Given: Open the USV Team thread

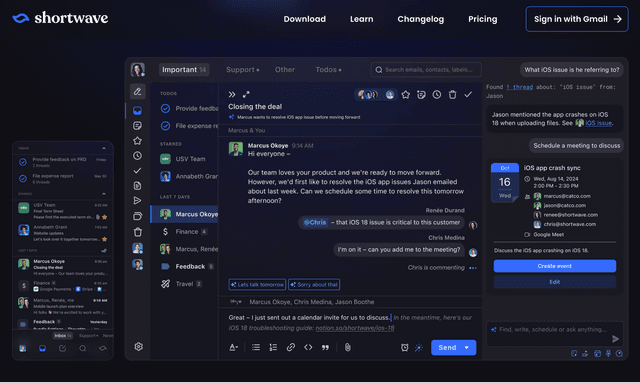Looking at the screenshot, I should [x=185, y=159].
